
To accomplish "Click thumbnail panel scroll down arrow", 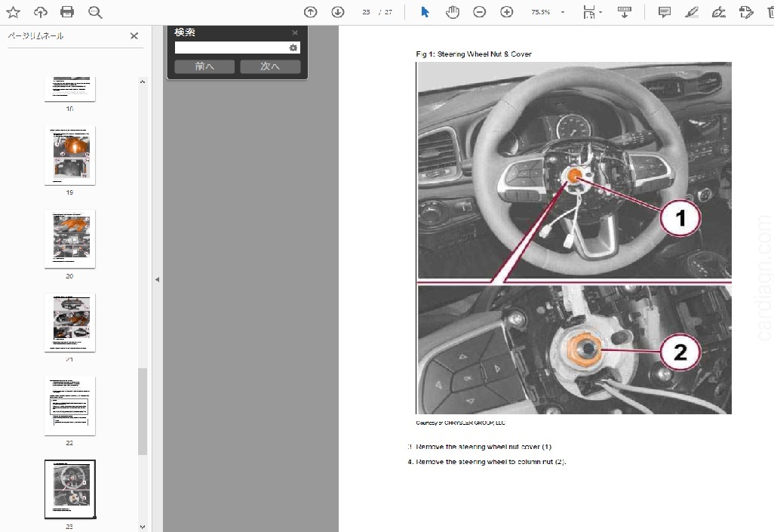I will pos(143,527).
